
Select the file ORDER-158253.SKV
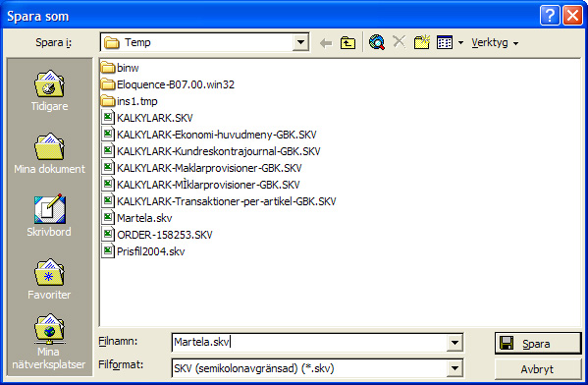pos(157,235)
